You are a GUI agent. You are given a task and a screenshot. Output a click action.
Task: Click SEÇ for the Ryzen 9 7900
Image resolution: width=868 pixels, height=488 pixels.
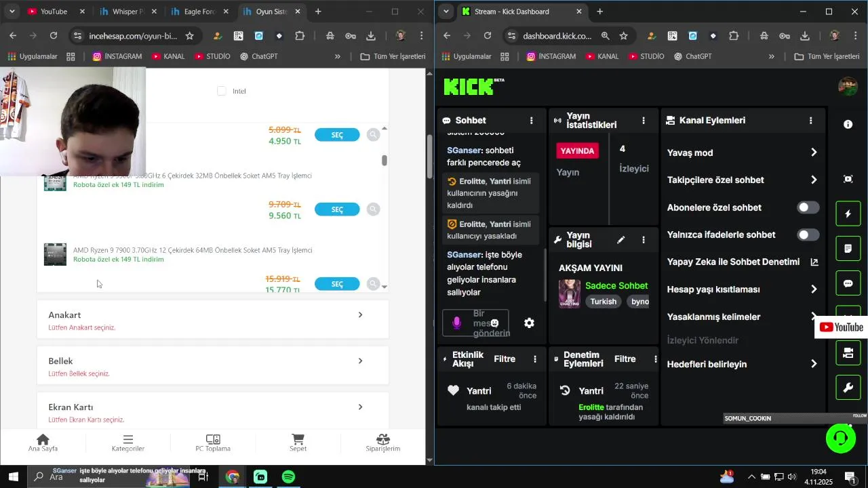pyautogui.click(x=337, y=284)
